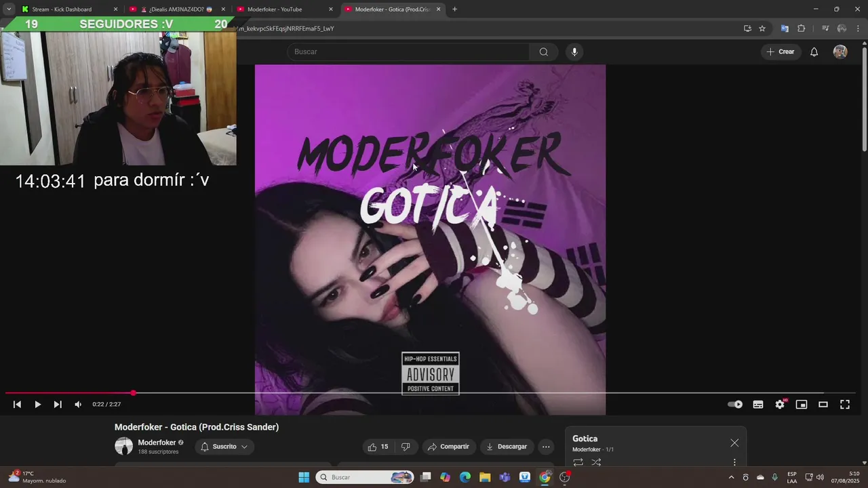Click the YouTube search magnifier button
868x488 pixels.
pos(543,52)
